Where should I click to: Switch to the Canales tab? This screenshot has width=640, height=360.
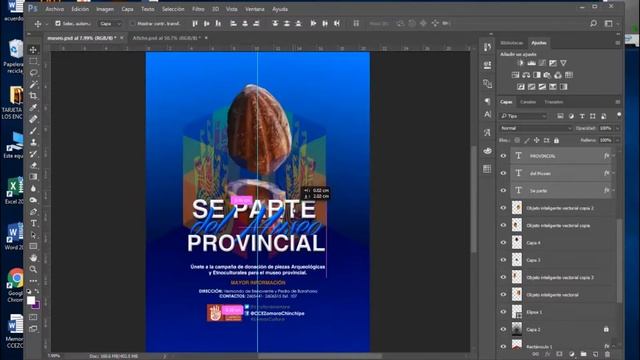coord(528,102)
